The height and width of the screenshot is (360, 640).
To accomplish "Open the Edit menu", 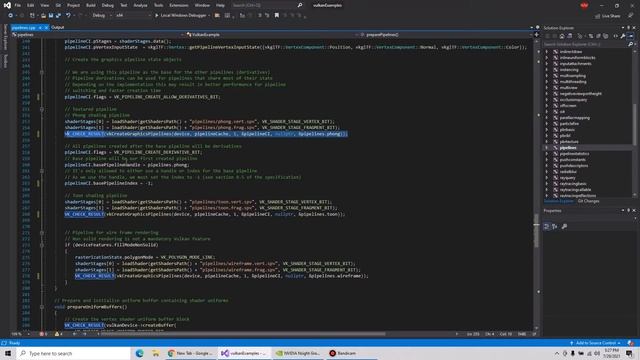I will (x=31, y=5).
